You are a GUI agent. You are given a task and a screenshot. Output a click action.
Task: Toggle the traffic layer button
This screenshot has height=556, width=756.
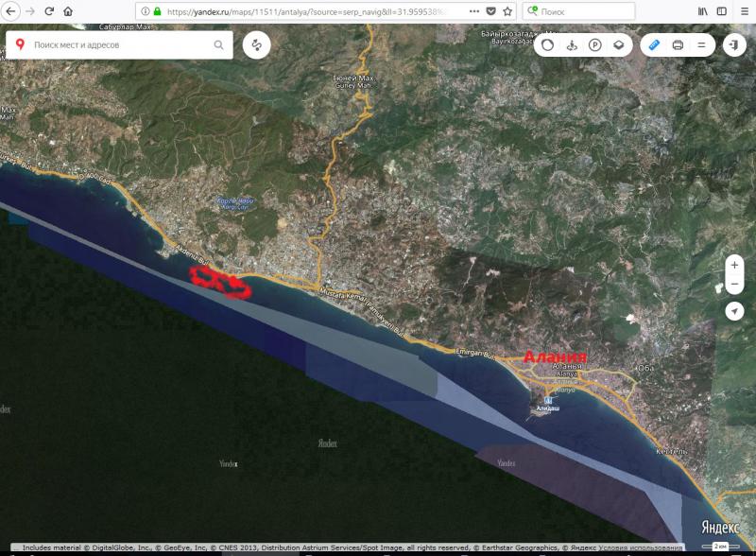coord(547,44)
